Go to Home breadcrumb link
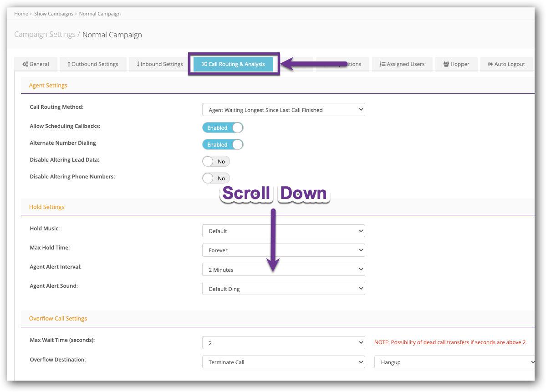546x392 pixels. pos(21,14)
